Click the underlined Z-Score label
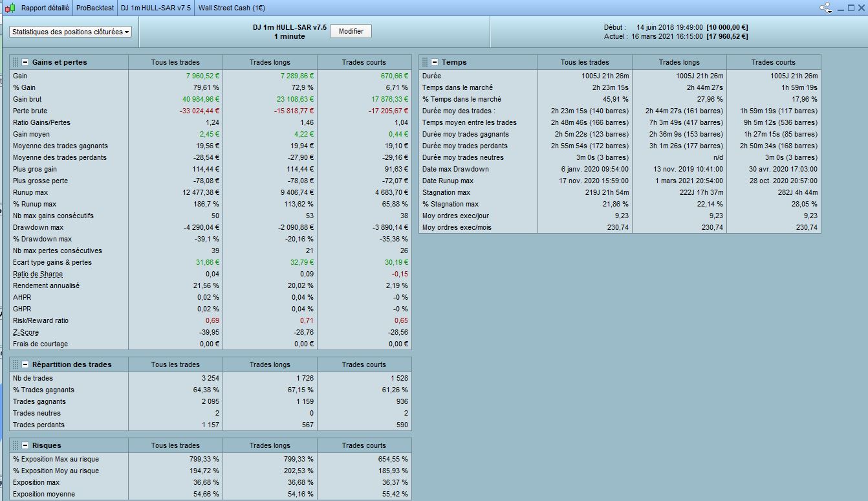This screenshot has height=501, width=868. click(x=26, y=332)
